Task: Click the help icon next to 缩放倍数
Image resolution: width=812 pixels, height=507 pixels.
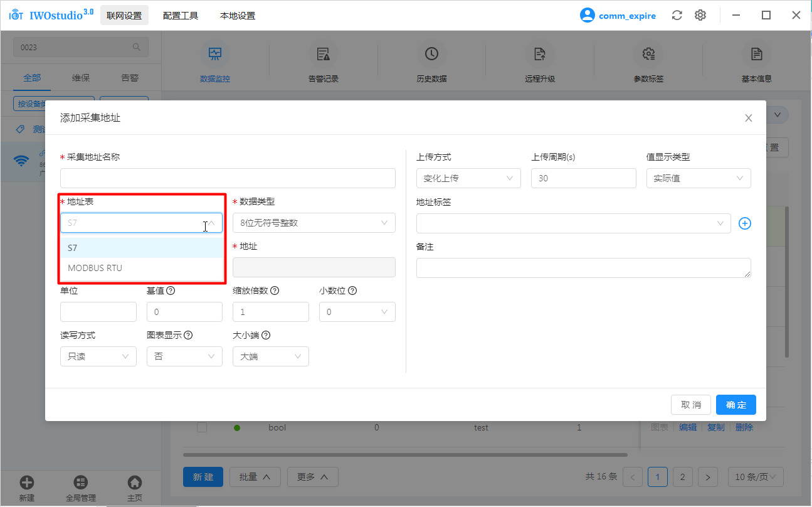Action: point(275,291)
